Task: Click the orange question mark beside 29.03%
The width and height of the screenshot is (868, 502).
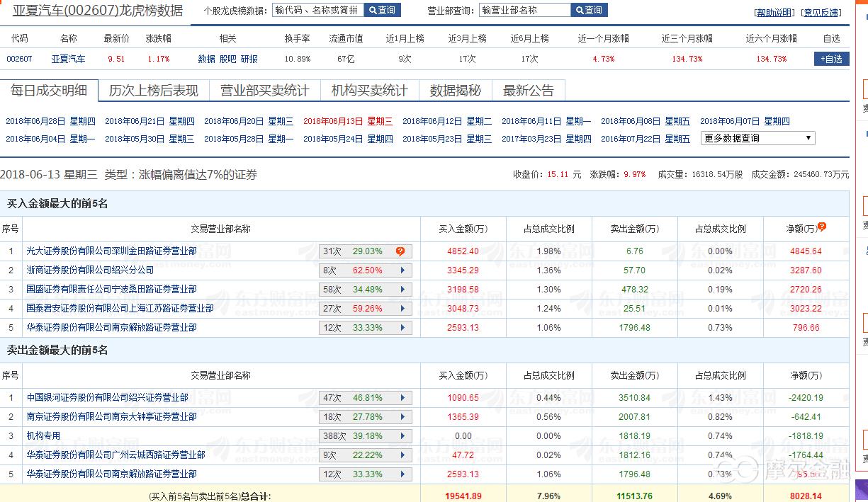Action: (400, 251)
